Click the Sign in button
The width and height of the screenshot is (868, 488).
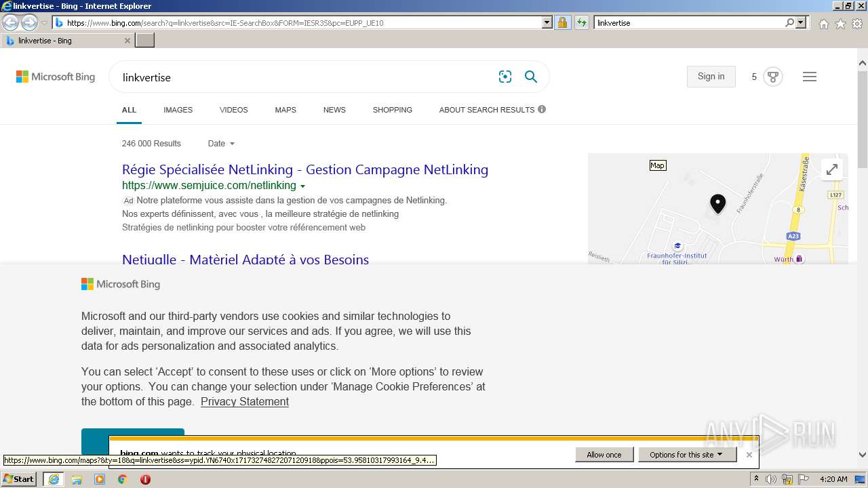click(x=711, y=77)
